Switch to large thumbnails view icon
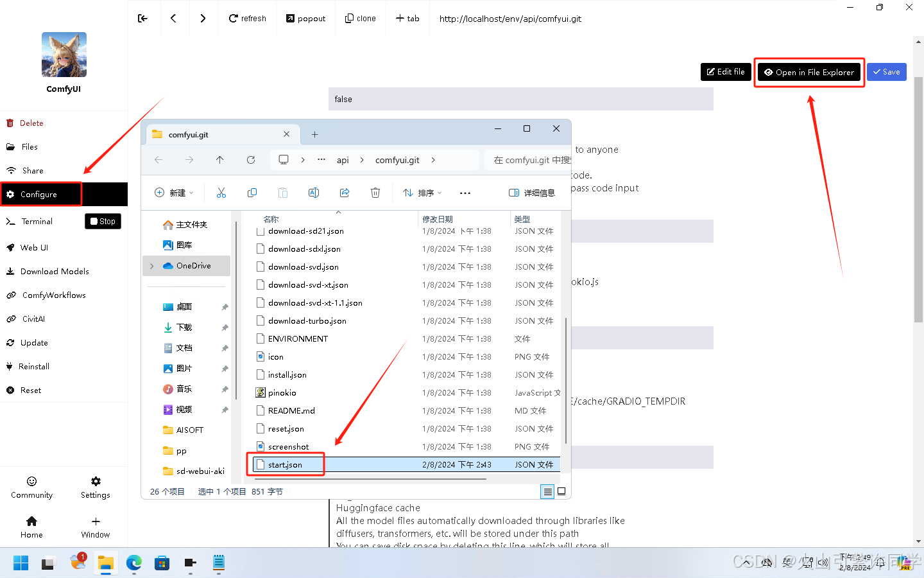The image size is (924, 578). pyautogui.click(x=561, y=491)
